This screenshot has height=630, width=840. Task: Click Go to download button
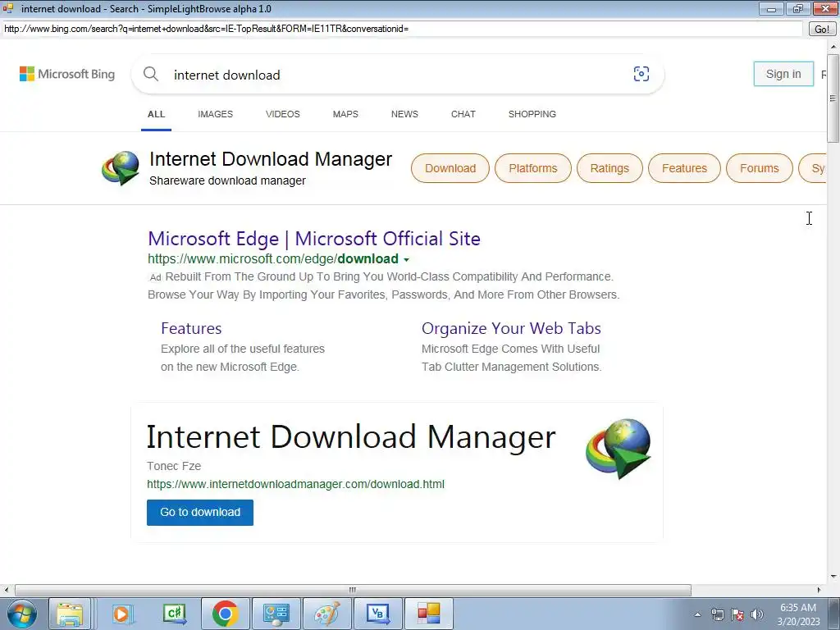[x=200, y=512]
